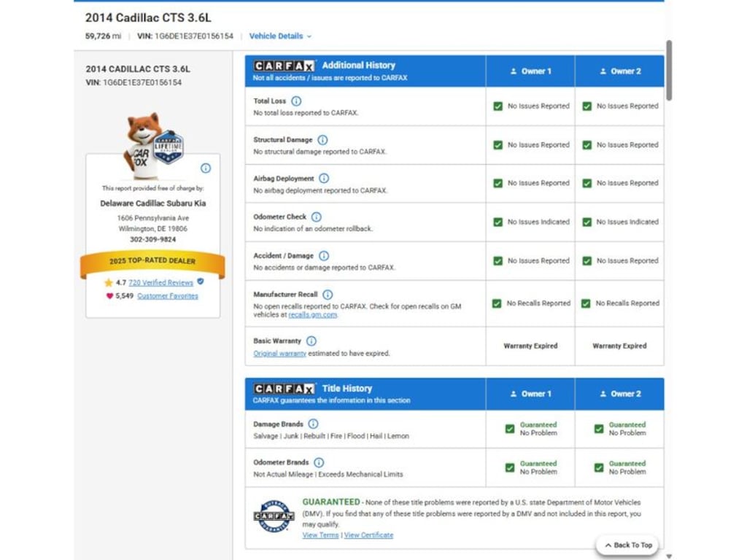The height and width of the screenshot is (560, 747).
Task: Open 720 Verified Reviews link
Action: coord(160,283)
